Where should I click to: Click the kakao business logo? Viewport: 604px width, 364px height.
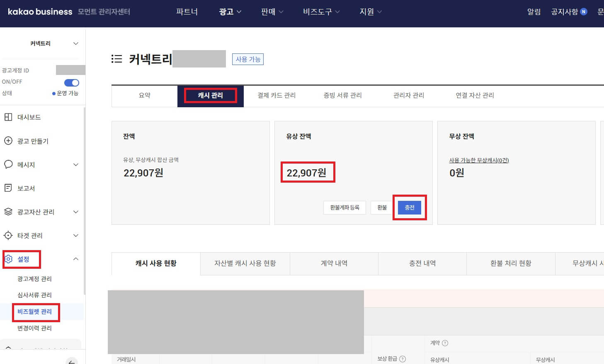(x=39, y=12)
